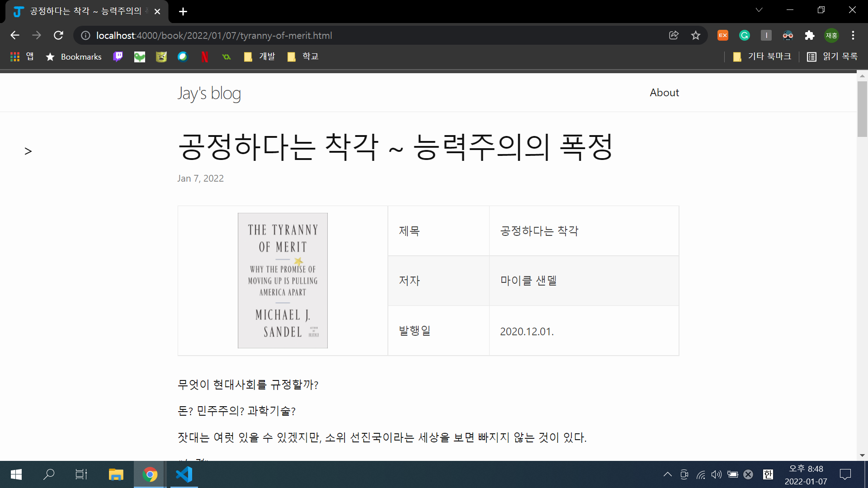Switch to Chrome on the taskbar
Screen dimensions: 868x488
[x=150, y=474]
